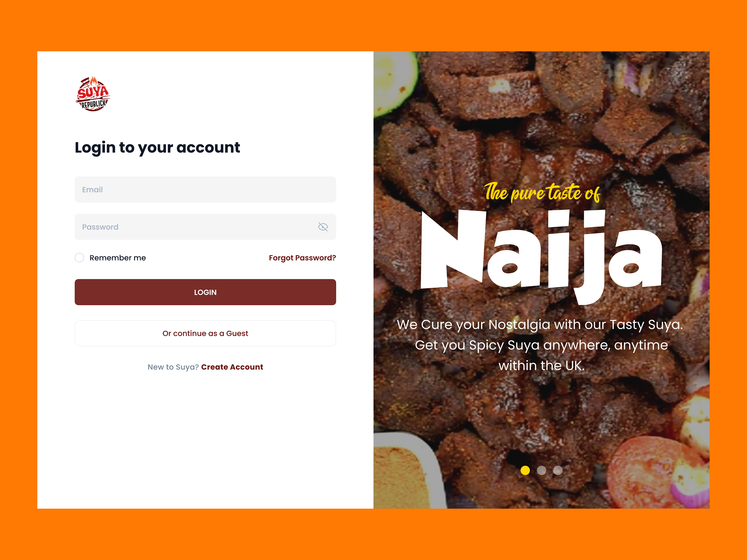Viewport: 747px width, 560px height.
Task: Toggle password visibility eye icon
Action: [323, 227]
